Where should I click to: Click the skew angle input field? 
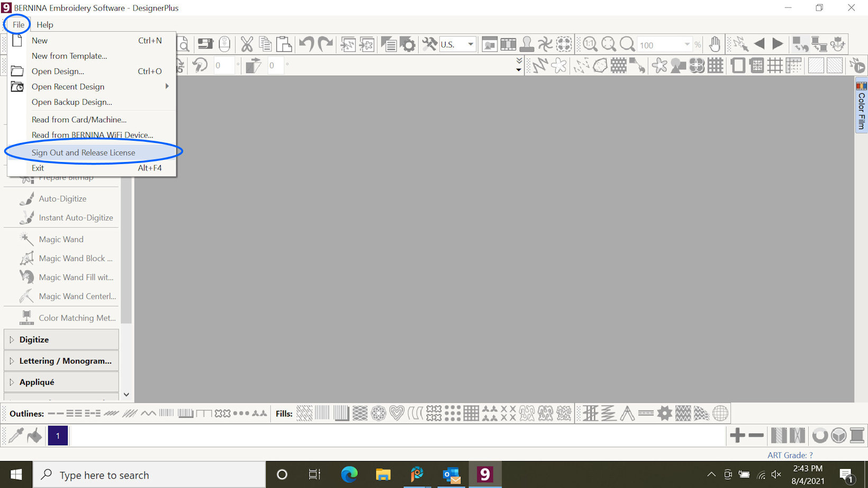pos(276,66)
